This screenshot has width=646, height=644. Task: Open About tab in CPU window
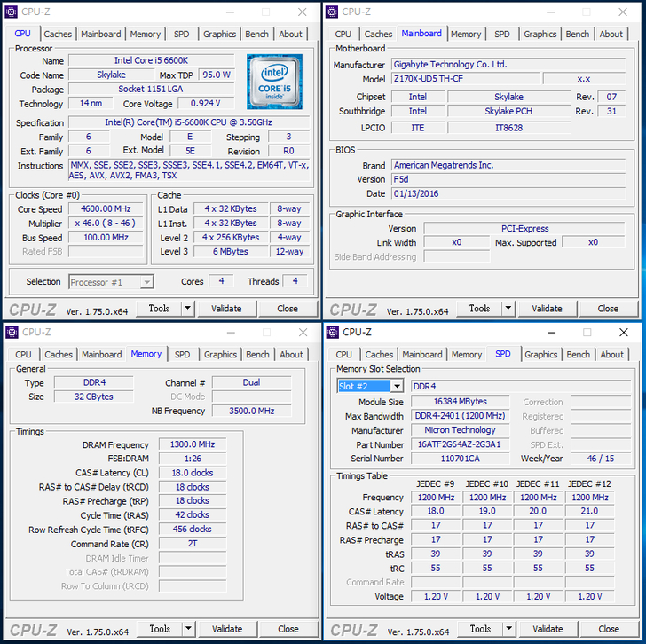pos(290,35)
